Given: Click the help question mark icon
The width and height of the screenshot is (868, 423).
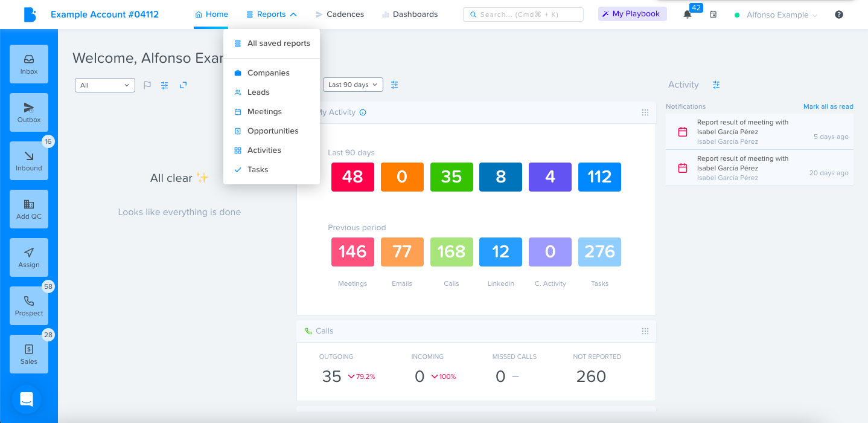Looking at the screenshot, I should click(x=839, y=15).
